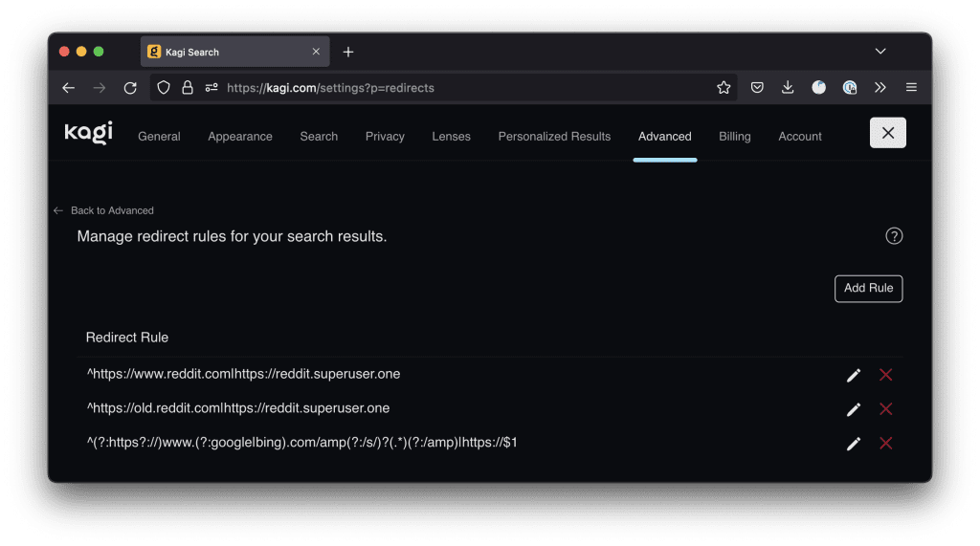Image resolution: width=980 pixels, height=546 pixels.
Task: Click the Kagi logo
Action: tap(89, 133)
